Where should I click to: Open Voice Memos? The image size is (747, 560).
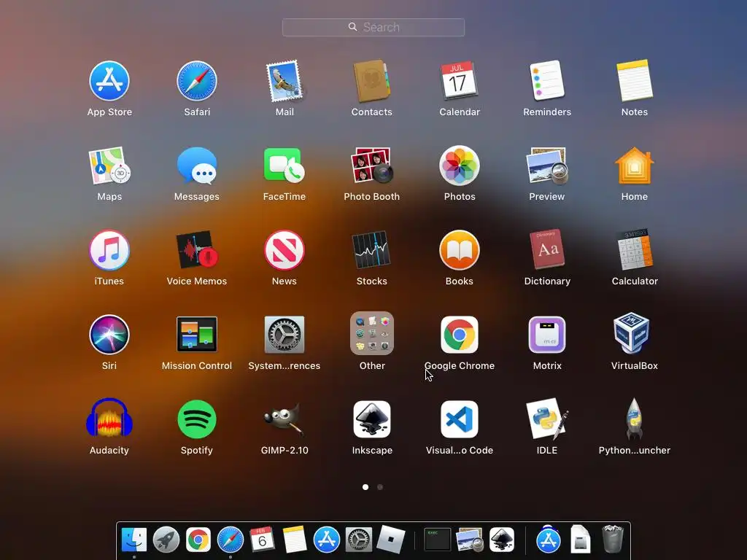coord(197,249)
